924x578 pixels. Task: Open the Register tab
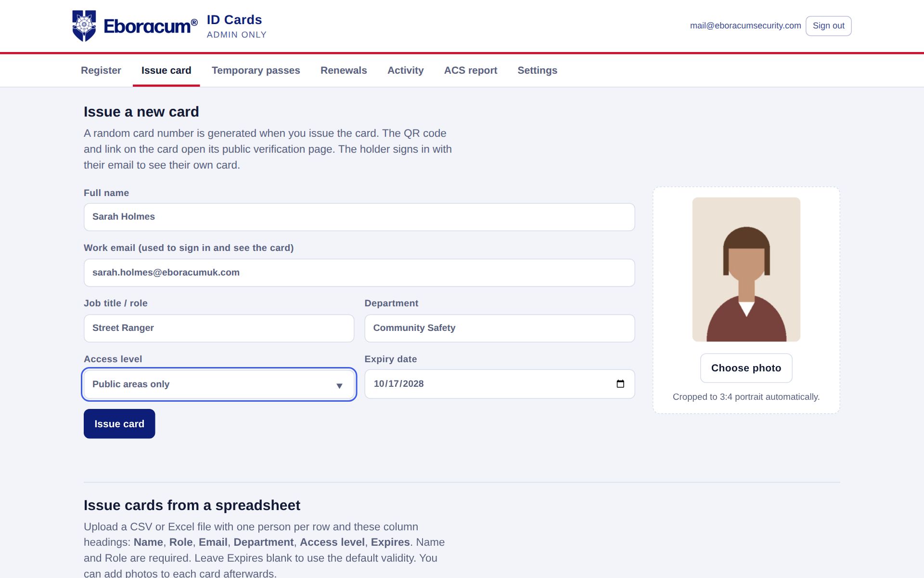pyautogui.click(x=101, y=70)
